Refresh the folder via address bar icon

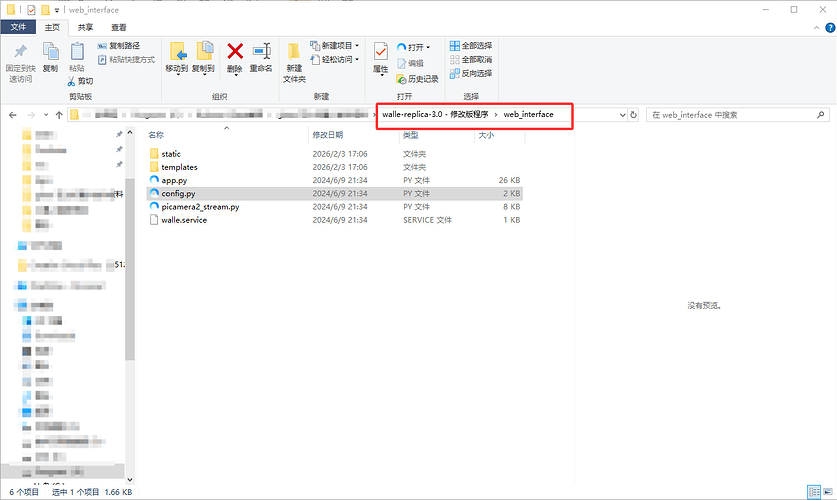coord(634,115)
